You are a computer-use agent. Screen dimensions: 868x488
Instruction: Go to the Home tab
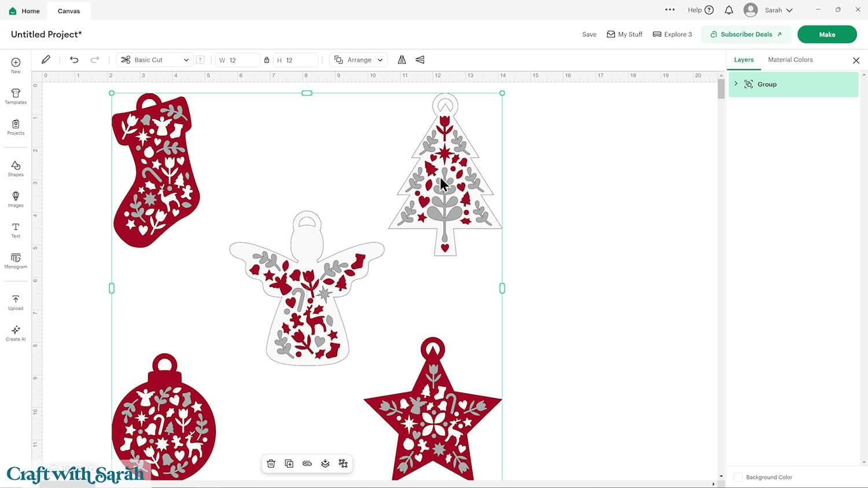point(24,10)
